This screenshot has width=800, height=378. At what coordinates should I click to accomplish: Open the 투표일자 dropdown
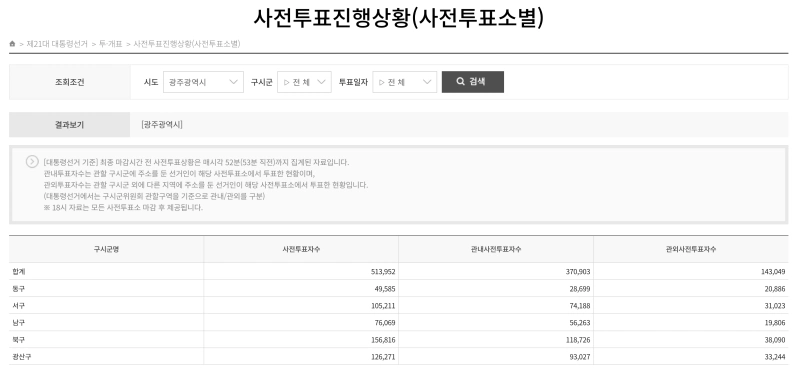(405, 82)
